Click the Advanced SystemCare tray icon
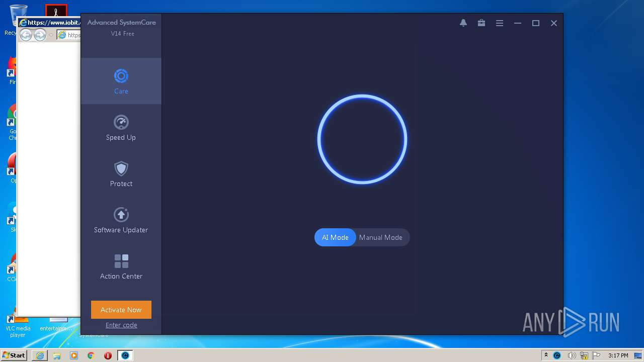The width and height of the screenshot is (644, 362). point(557,355)
